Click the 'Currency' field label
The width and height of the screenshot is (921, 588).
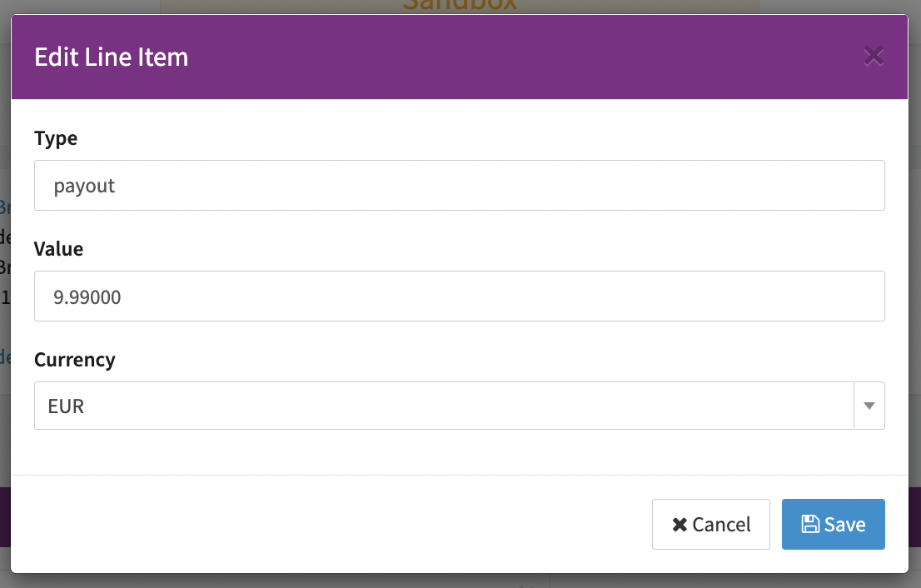coord(74,360)
